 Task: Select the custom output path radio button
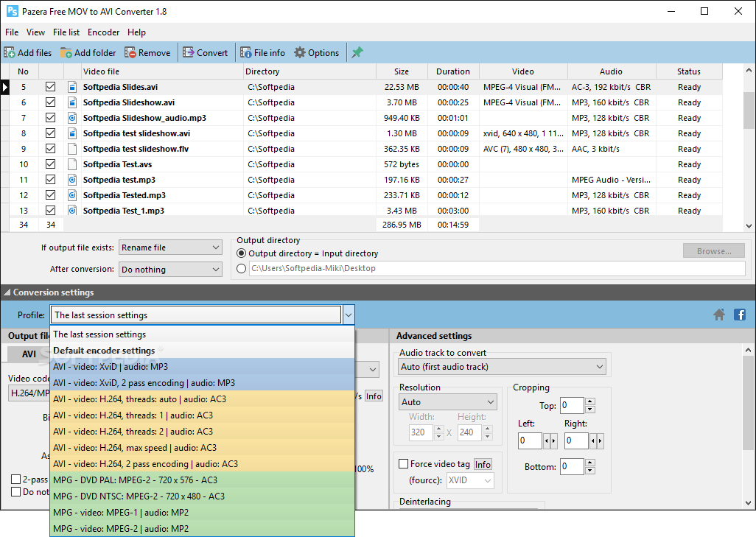pos(242,268)
